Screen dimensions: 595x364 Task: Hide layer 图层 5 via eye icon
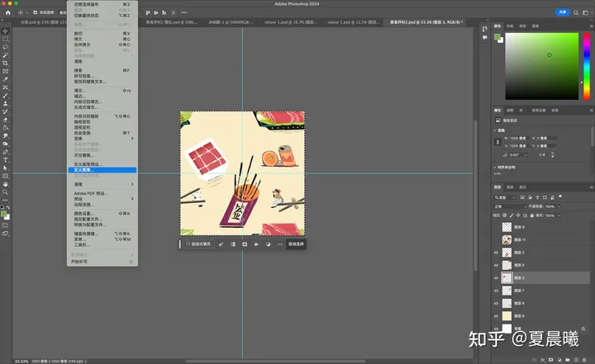coord(496,265)
